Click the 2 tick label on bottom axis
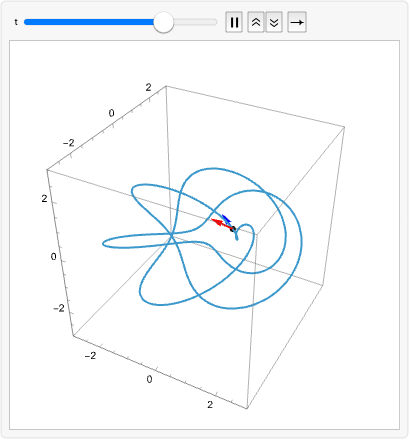The width and height of the screenshot is (411, 440). click(x=210, y=405)
